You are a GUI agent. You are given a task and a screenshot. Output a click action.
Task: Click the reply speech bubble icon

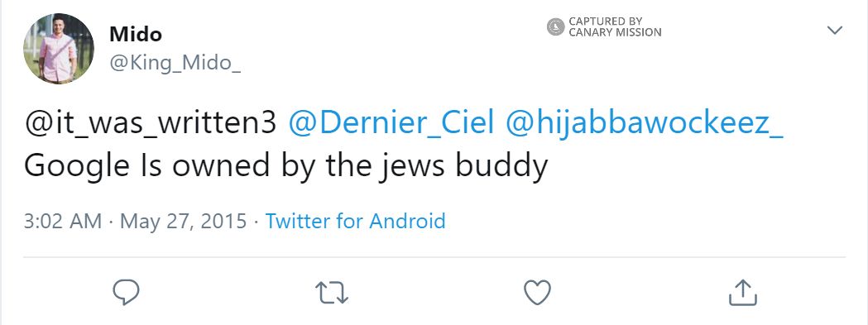[126, 292]
